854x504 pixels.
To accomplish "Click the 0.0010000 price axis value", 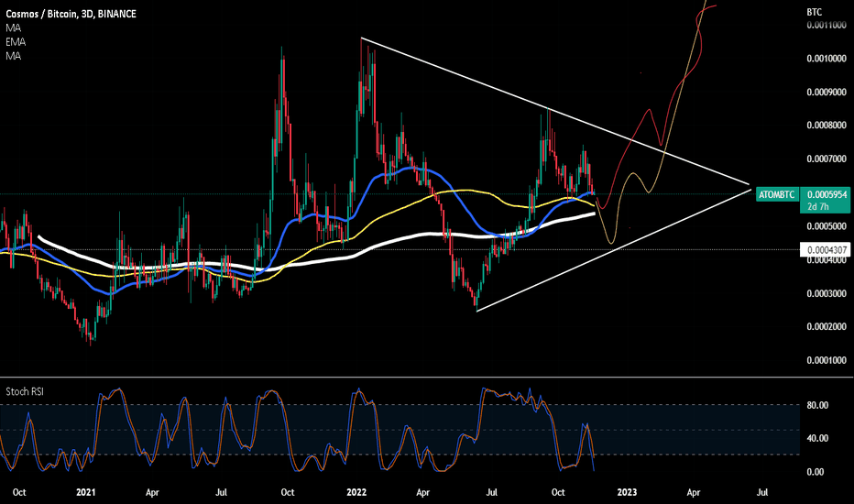I will click(827, 59).
